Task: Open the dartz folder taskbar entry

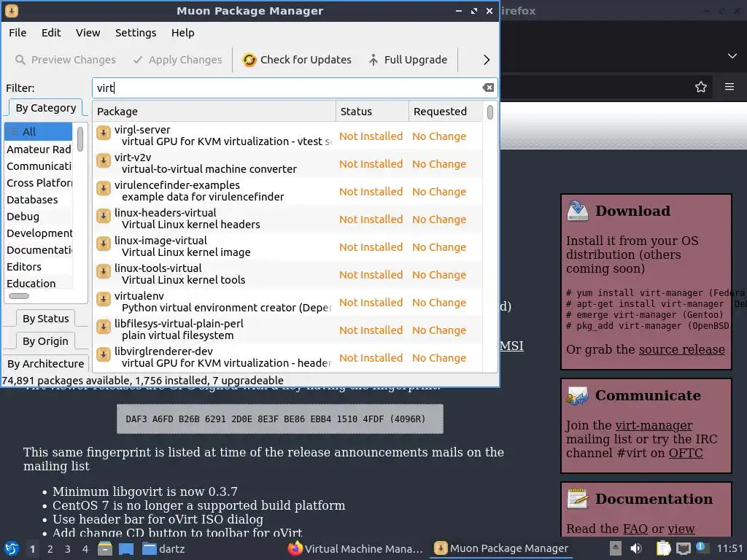Action: click(x=163, y=548)
